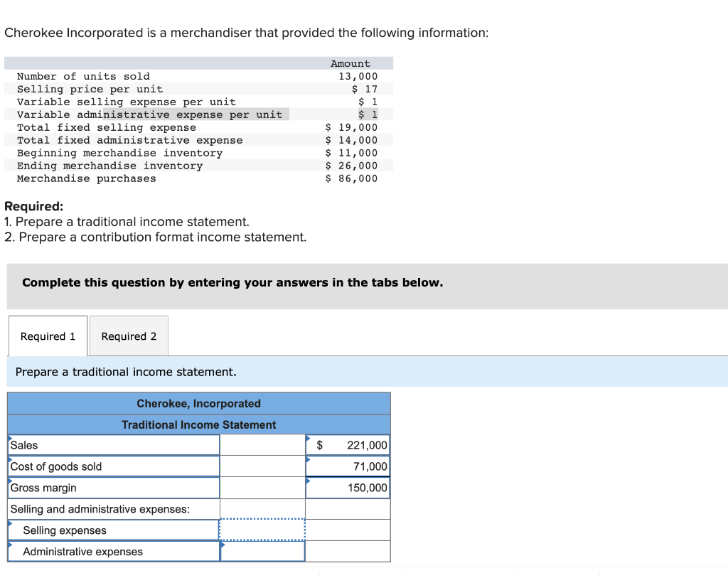Open the Administrative expenses dropdown cell
Viewport: 728px width, 578px height.
114,552
